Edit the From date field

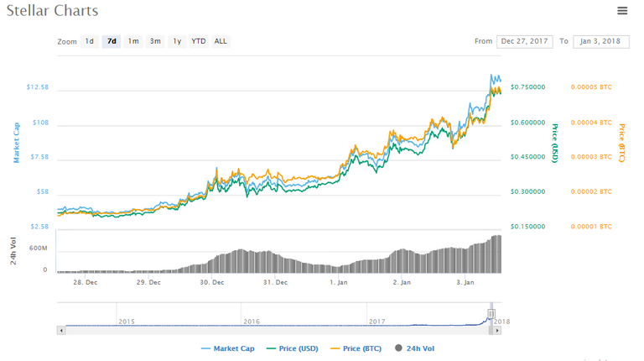pos(524,41)
